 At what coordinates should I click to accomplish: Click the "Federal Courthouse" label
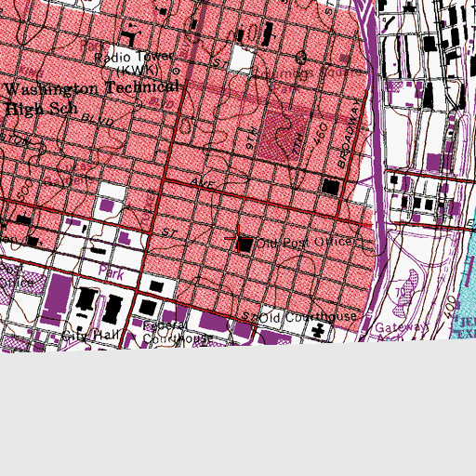click(178, 332)
